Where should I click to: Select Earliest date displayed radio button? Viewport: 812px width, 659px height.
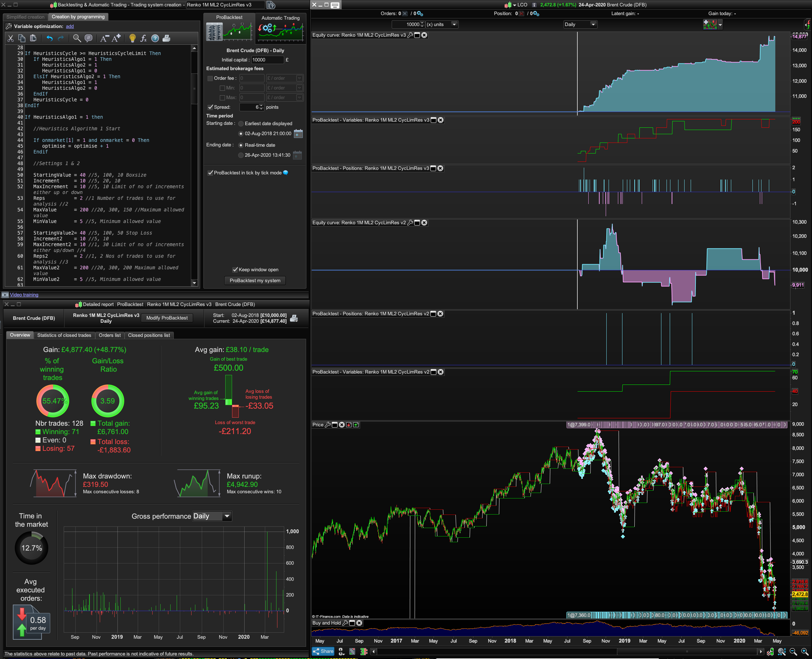(x=241, y=123)
